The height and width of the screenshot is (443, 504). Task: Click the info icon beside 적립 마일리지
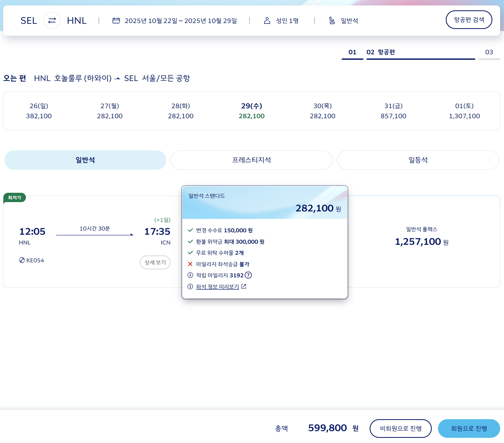pyautogui.click(x=190, y=275)
